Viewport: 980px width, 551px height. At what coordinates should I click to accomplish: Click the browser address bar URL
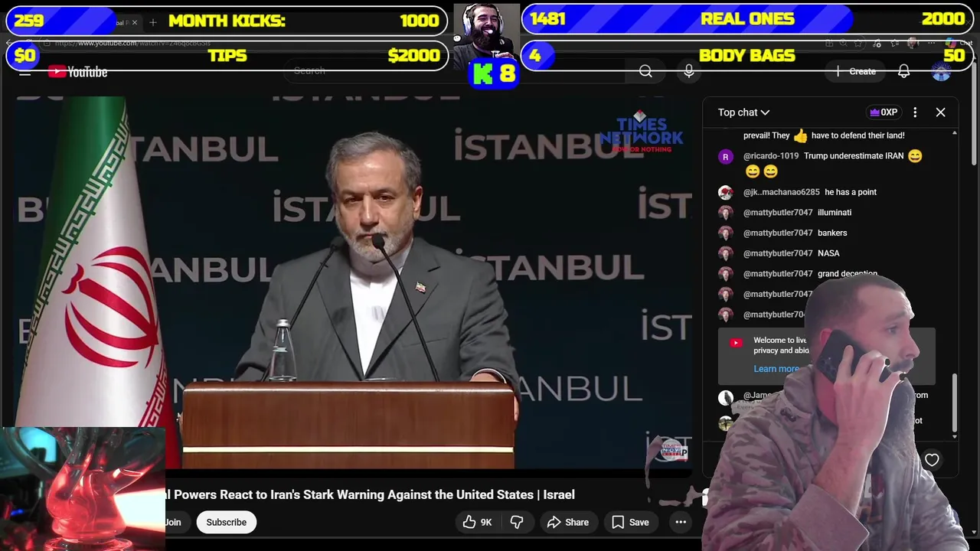(x=132, y=43)
